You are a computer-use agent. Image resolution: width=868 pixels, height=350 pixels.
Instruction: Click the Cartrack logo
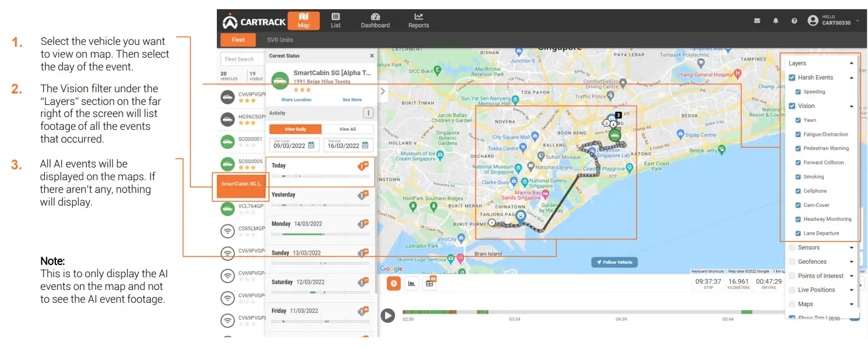[254, 21]
